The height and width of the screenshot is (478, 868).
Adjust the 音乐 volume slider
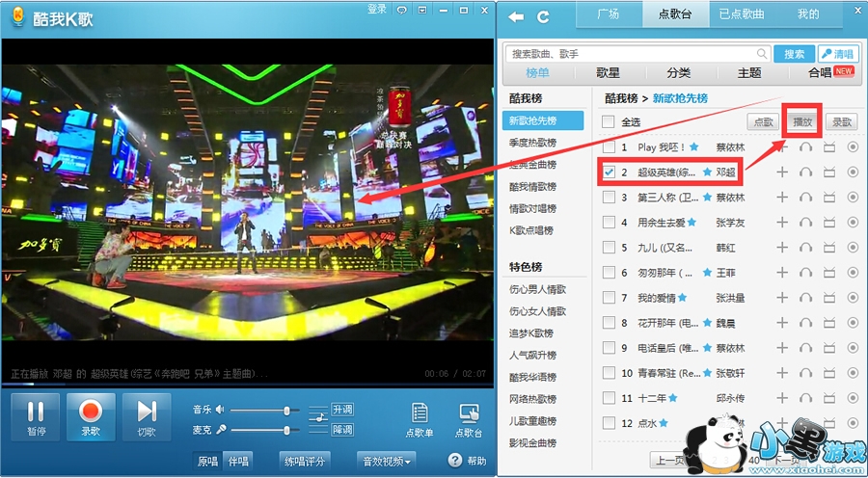coord(264,410)
